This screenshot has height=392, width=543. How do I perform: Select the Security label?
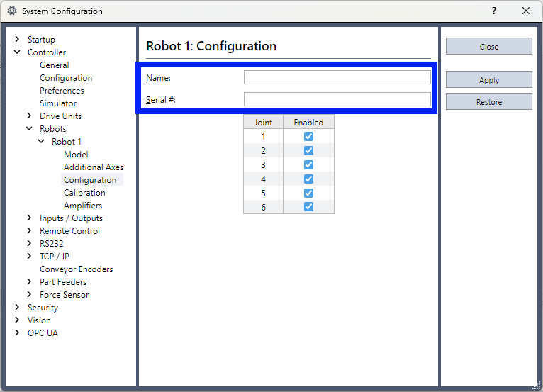click(43, 308)
